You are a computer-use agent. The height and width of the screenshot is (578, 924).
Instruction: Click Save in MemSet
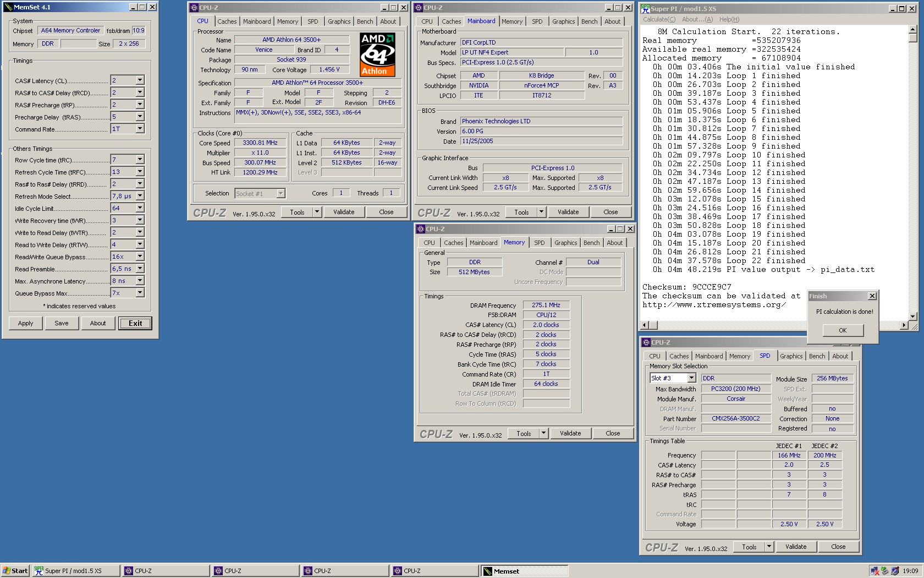tap(62, 323)
